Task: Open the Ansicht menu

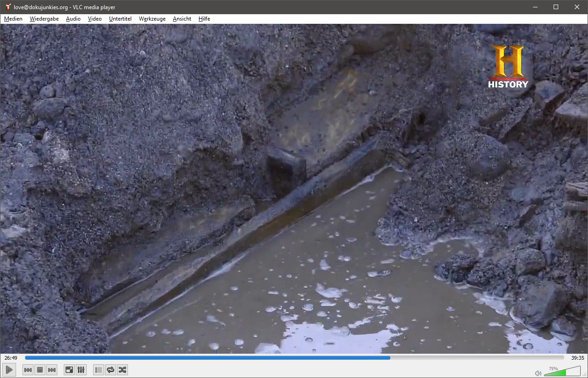Action: tap(182, 19)
